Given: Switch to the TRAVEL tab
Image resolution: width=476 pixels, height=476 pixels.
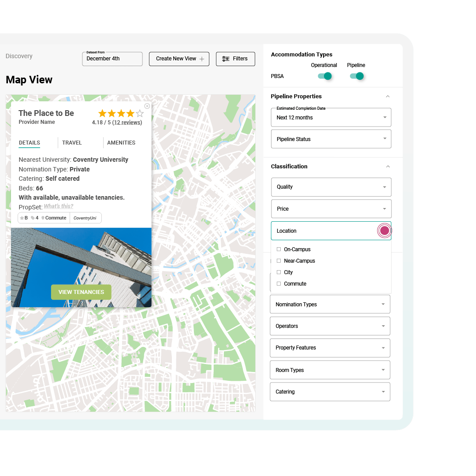Looking at the screenshot, I should (72, 142).
